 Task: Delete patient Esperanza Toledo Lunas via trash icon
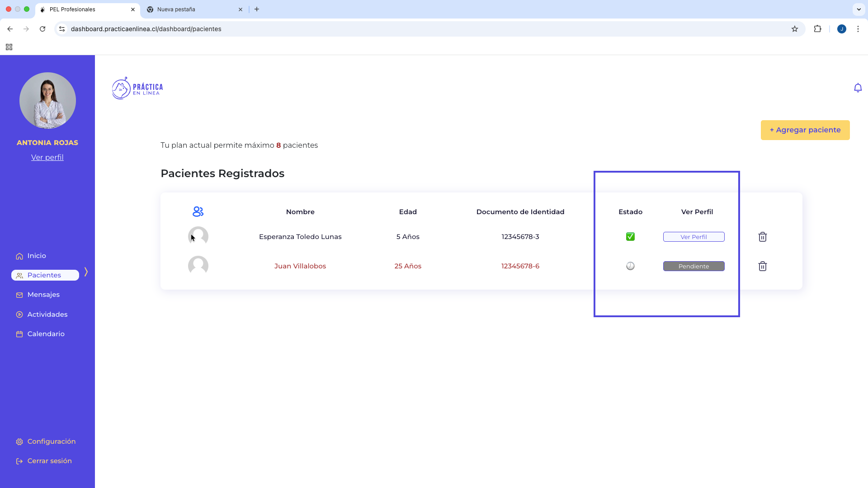(762, 237)
